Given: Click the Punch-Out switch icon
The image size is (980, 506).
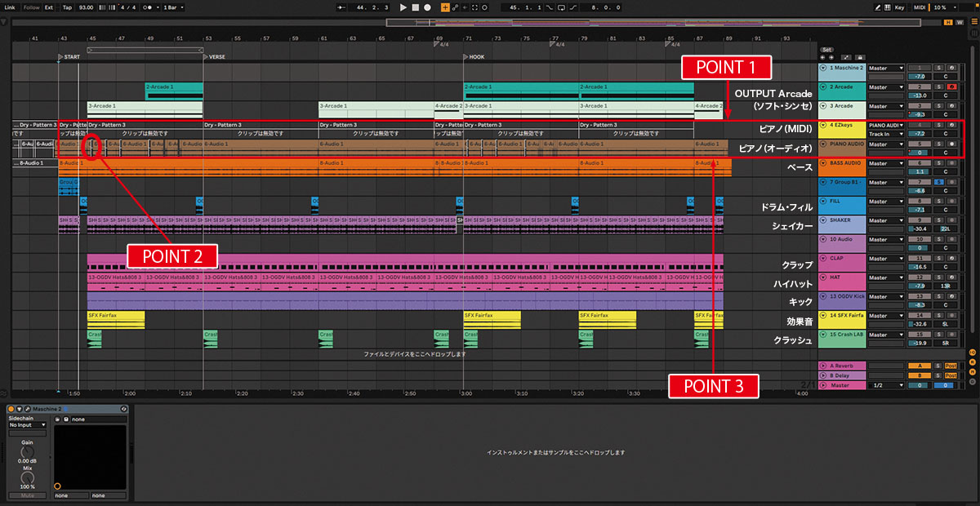Looking at the screenshot, I should point(573,7).
